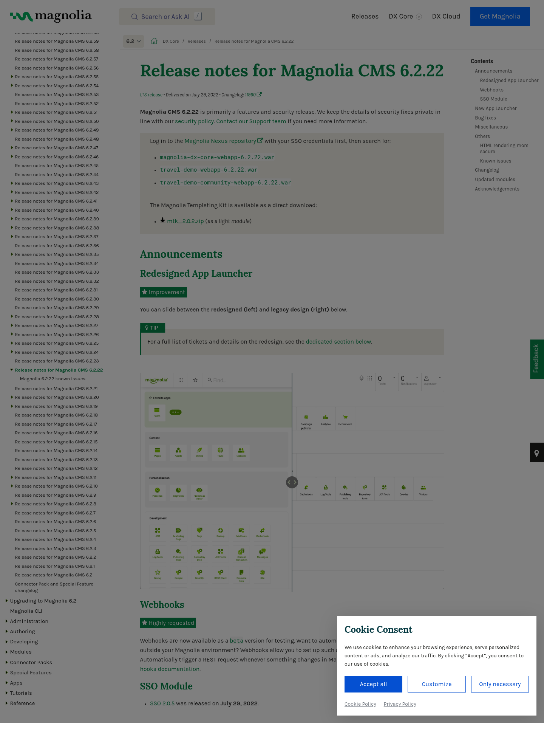Click external link icon beside Changelog 11960

pyautogui.click(x=259, y=94)
